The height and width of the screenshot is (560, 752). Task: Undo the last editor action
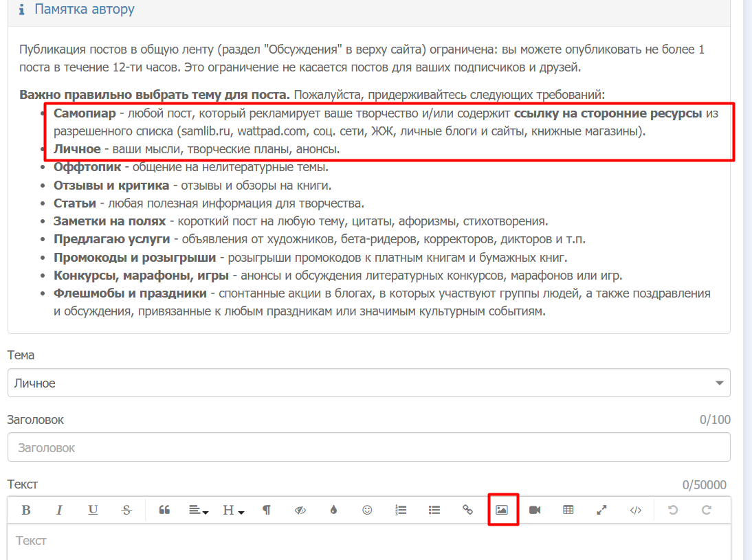pos(673,510)
